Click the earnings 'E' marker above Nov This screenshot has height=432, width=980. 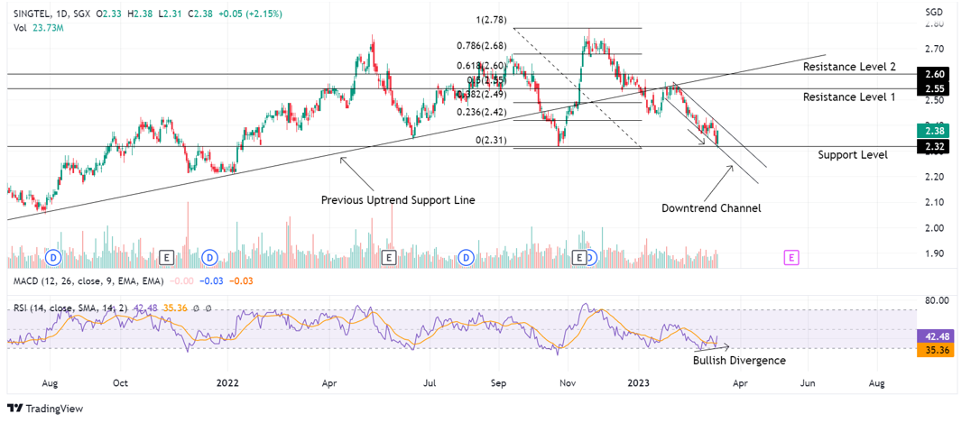pyautogui.click(x=580, y=256)
